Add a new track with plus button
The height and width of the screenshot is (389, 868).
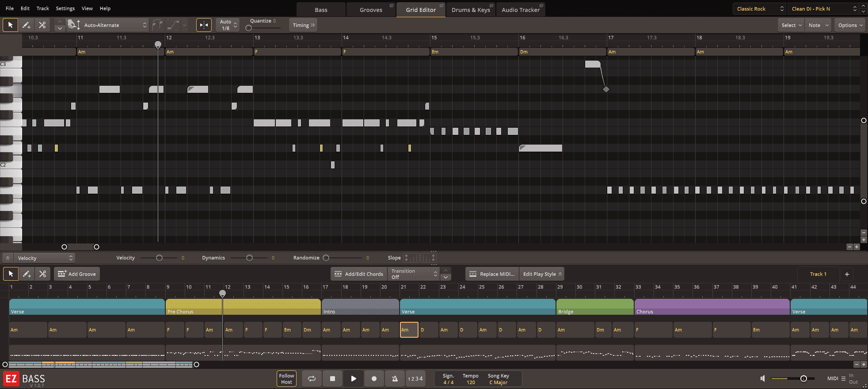click(847, 274)
